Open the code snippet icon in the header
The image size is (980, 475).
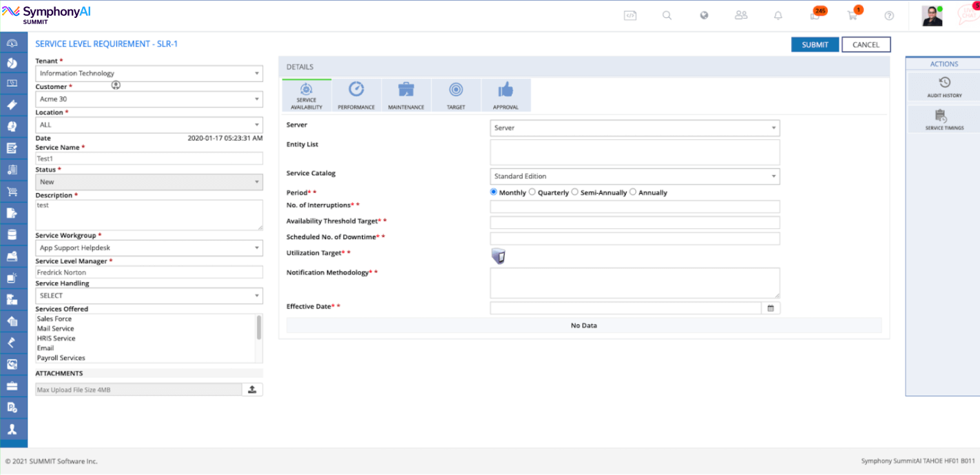click(x=630, y=15)
